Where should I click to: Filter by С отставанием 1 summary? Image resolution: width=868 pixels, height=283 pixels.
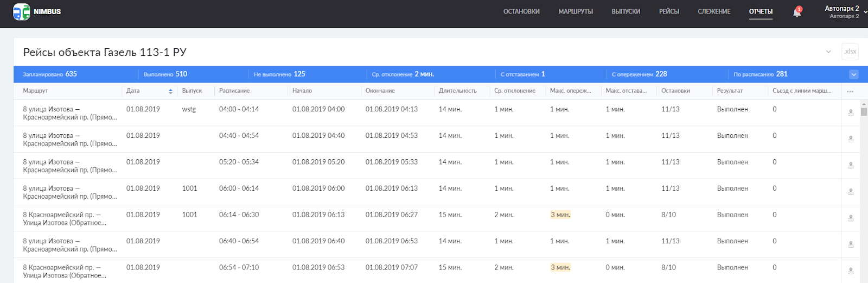click(522, 74)
